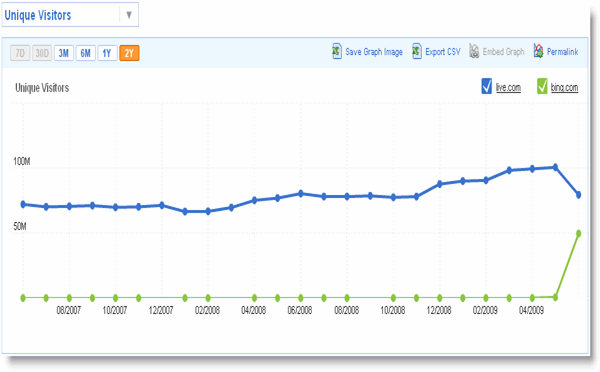Click the 08/2007 date label
600x372 pixels.
(68, 310)
